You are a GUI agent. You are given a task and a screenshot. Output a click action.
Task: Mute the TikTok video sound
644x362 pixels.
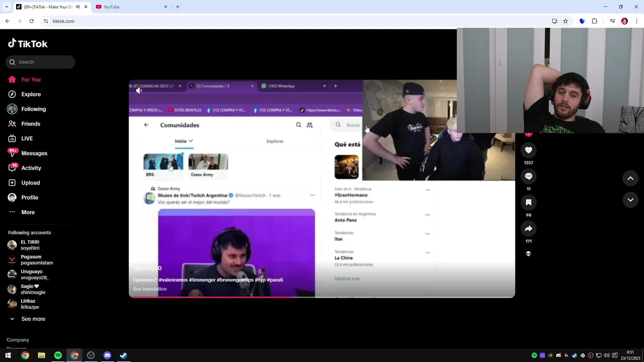[x=139, y=90]
